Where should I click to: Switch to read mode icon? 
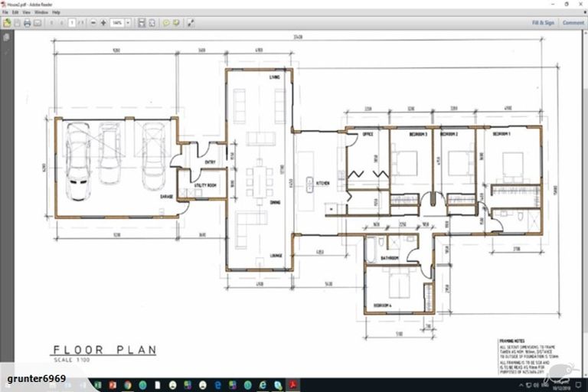point(190,23)
